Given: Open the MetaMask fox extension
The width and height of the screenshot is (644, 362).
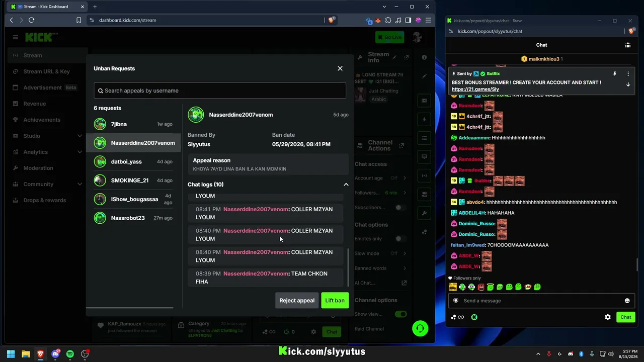Looking at the screenshot, I should 379,20.
